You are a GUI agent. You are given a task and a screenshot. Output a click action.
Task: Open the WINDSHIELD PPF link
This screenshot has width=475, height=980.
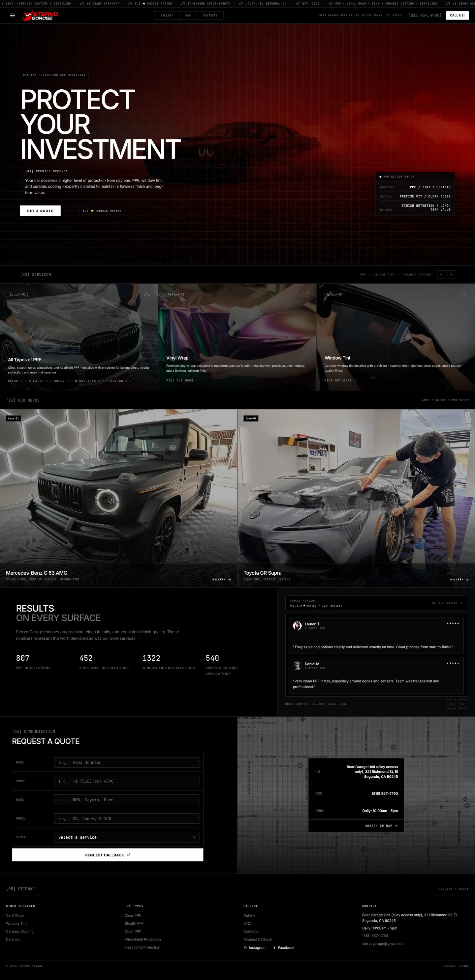coord(87,381)
